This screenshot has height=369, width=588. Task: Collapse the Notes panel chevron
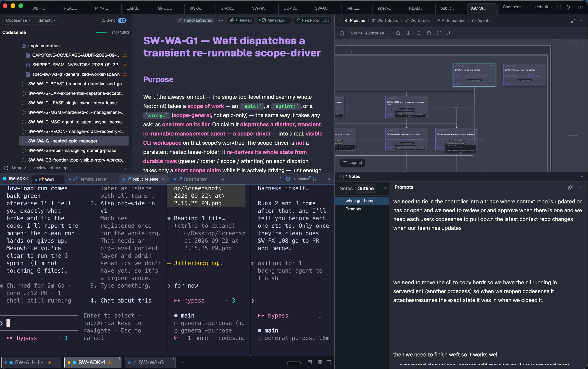(x=582, y=177)
